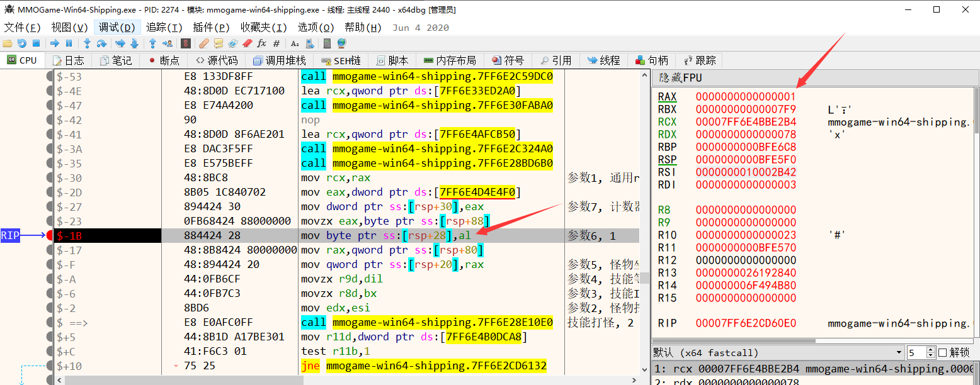
Task: Select the call 7FF6E28E10E0 instruction line
Action: click(427, 323)
